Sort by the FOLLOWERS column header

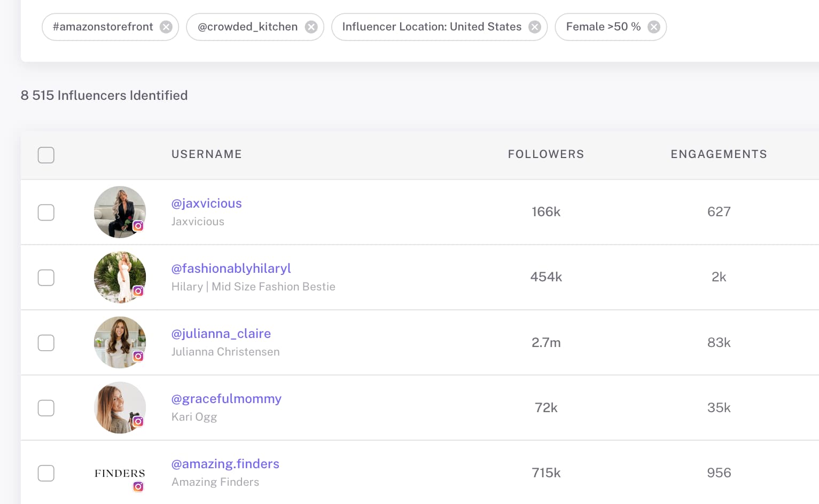tap(546, 154)
